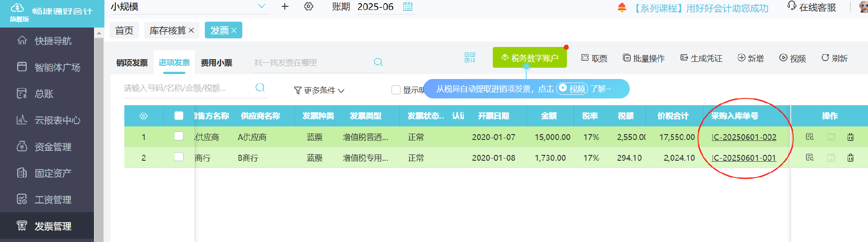Viewport: 868px width, 242px height.
Task: Expand 更多条件 filter options
Action: point(319,90)
